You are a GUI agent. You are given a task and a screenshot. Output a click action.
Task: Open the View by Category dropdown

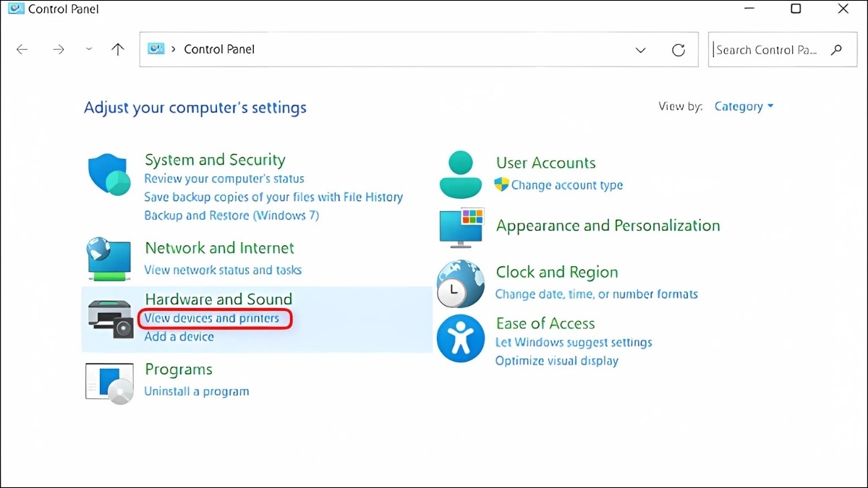pyautogui.click(x=744, y=106)
